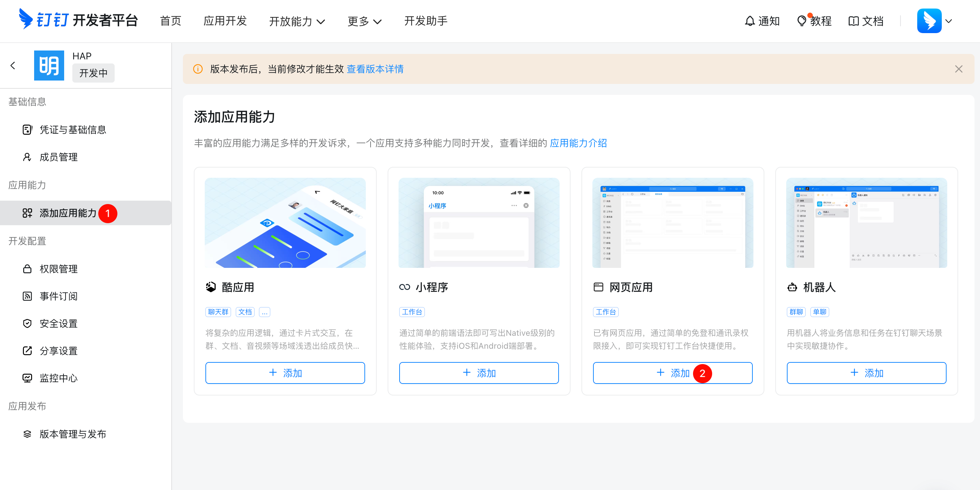Open 安全设置 shield item

58,323
